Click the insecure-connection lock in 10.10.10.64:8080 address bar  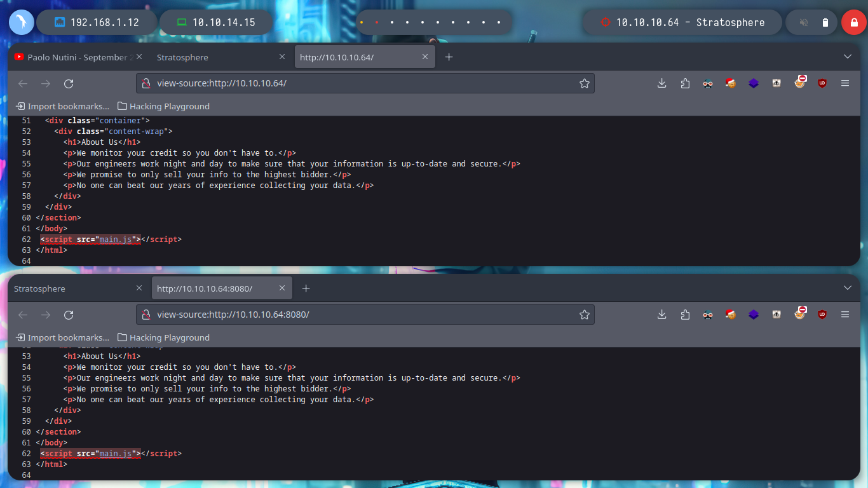point(146,315)
